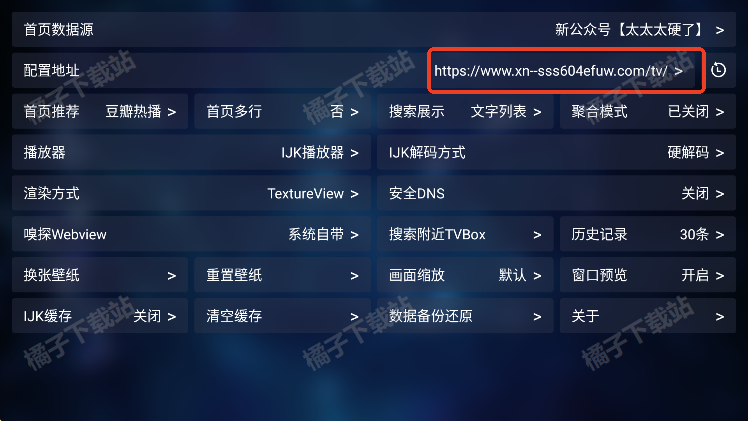This screenshot has height=421, width=748.
Task: Change the 历史记录 count of 30条
Action: coord(648,234)
